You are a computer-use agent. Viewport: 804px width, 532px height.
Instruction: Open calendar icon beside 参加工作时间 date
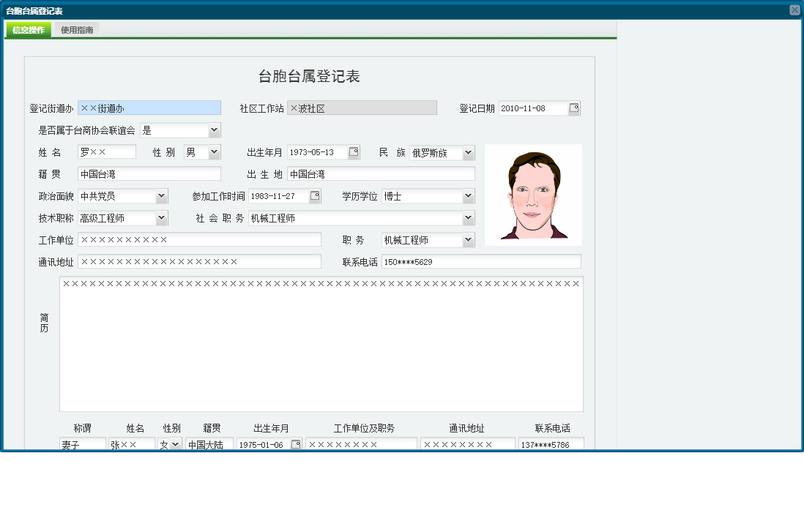(315, 196)
